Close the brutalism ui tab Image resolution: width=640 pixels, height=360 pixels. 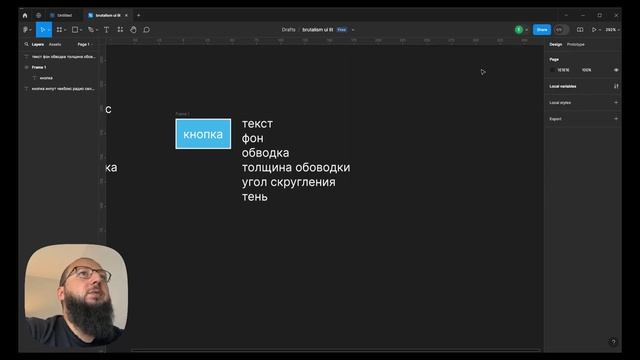tap(126, 15)
